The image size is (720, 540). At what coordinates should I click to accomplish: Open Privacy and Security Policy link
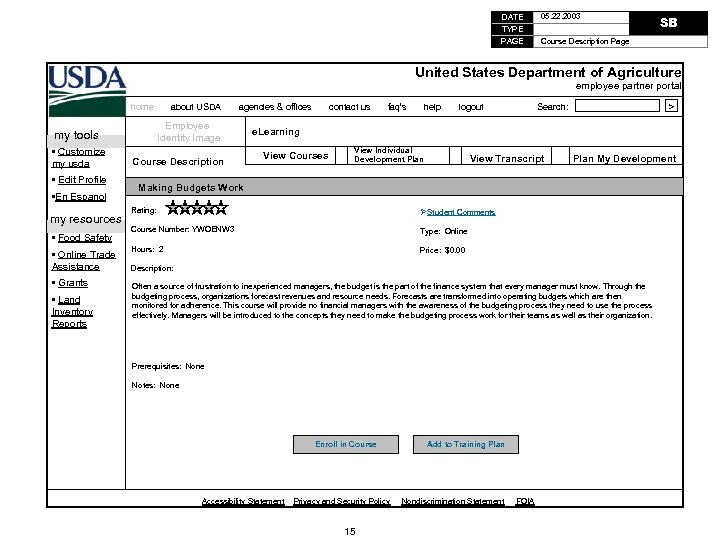click(342, 501)
